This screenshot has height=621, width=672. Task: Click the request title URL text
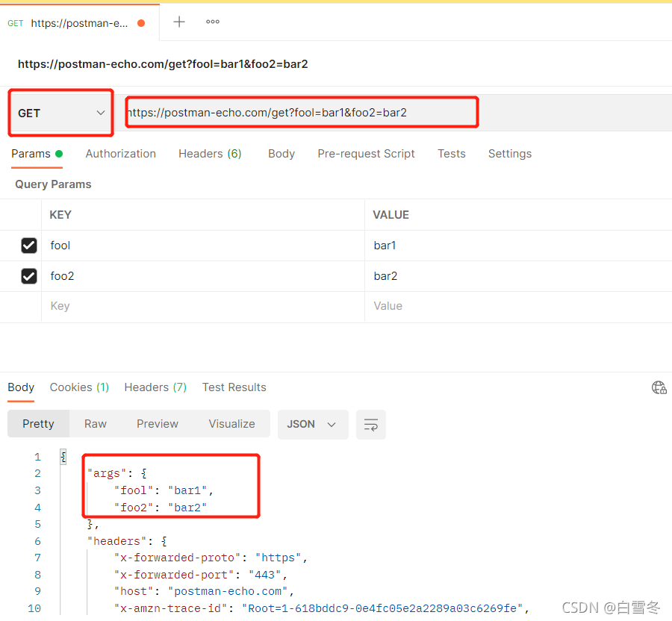(163, 64)
